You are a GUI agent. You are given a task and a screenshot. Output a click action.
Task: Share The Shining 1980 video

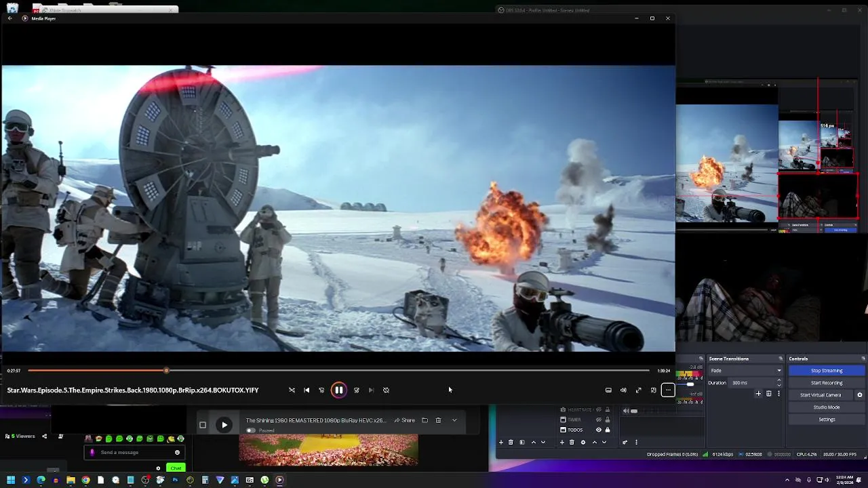[404, 420]
